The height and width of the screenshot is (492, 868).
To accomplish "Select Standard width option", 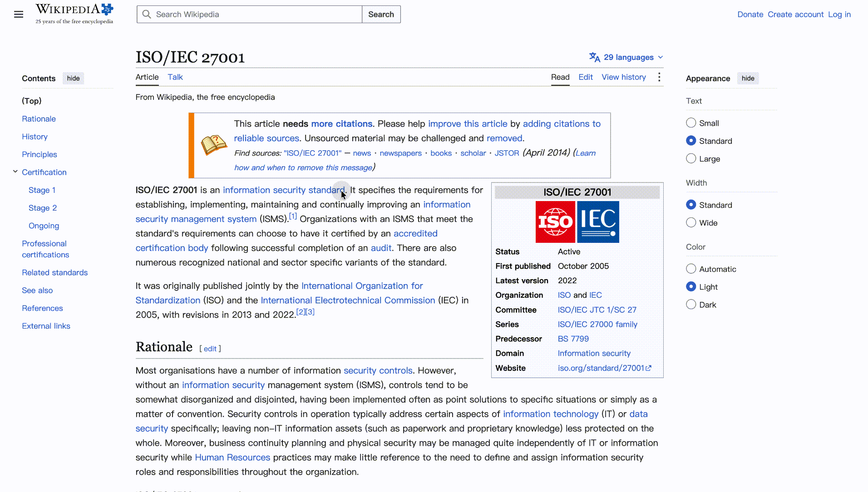I will tap(691, 205).
